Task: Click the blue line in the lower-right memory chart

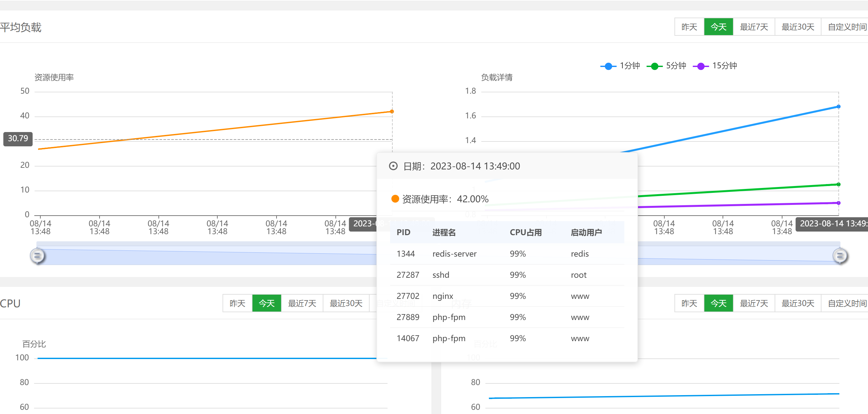Action: tap(664, 396)
